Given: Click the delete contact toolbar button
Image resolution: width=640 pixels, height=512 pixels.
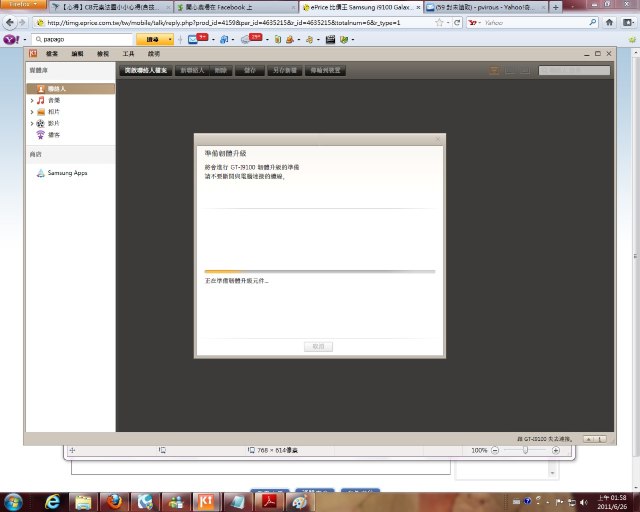Looking at the screenshot, I should coord(221,70).
